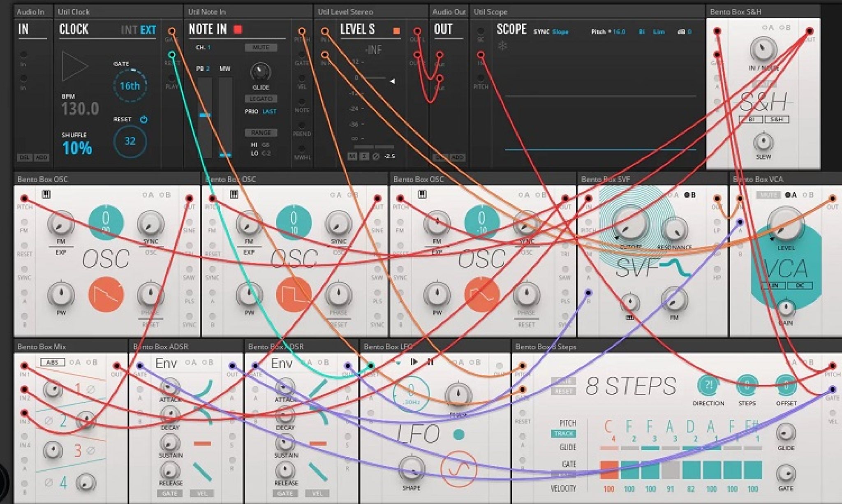Image resolution: width=842 pixels, height=504 pixels.
Task: Open the LFO rate sync dropdown arrow
Action: (x=398, y=363)
